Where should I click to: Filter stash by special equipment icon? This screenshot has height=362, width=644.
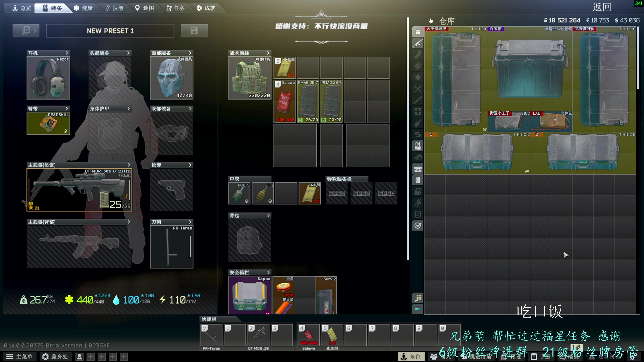(x=418, y=214)
